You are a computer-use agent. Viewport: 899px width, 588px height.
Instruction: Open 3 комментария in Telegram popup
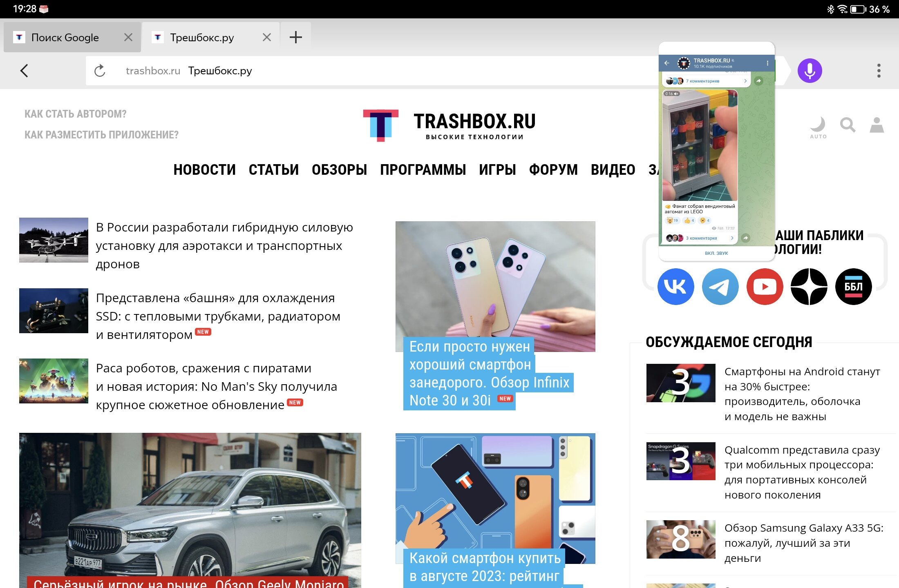(x=701, y=238)
